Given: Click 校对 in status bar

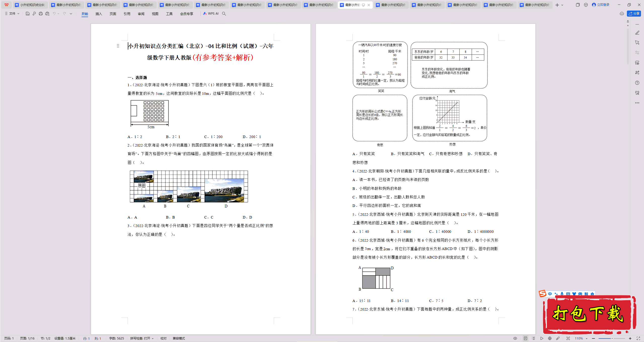Looking at the screenshot, I should [x=164, y=338].
